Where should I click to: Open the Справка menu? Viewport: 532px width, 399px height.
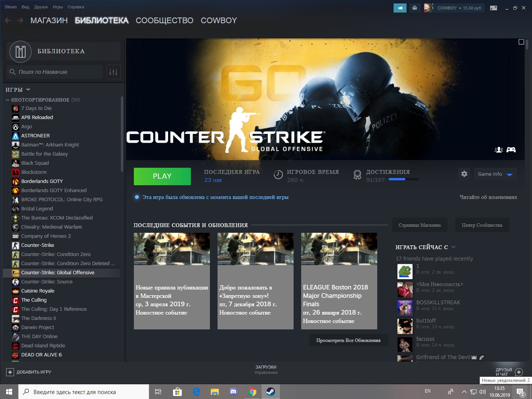coord(76,7)
